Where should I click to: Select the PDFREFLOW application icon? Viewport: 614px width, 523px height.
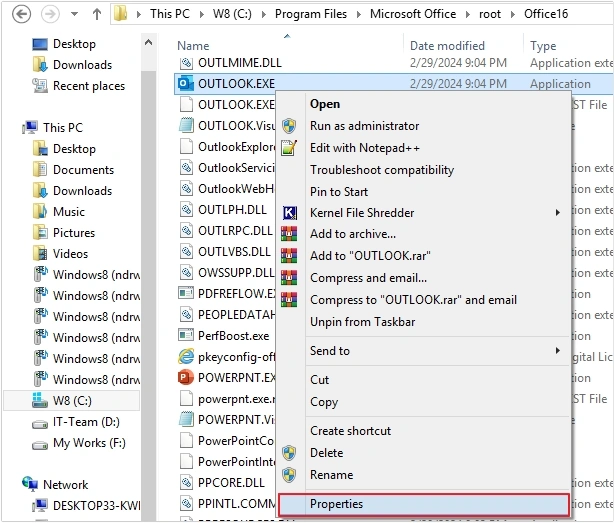186,293
